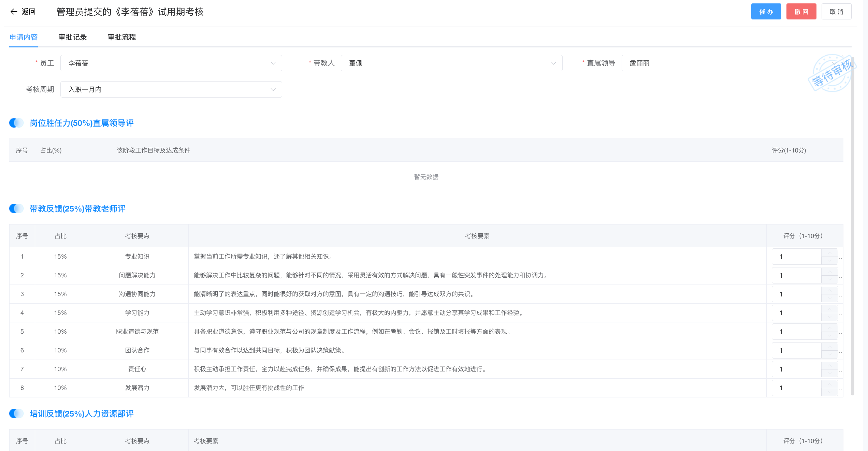Screen dimensions: 868x451
Task: Switch to the 审批记录 tab
Action: [x=73, y=37]
